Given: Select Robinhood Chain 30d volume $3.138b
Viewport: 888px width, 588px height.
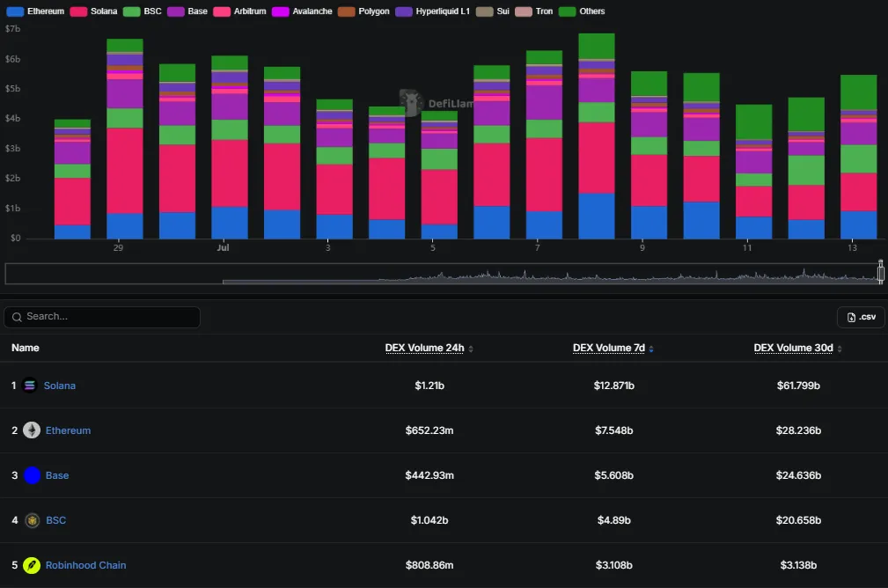Looking at the screenshot, I should (798, 565).
